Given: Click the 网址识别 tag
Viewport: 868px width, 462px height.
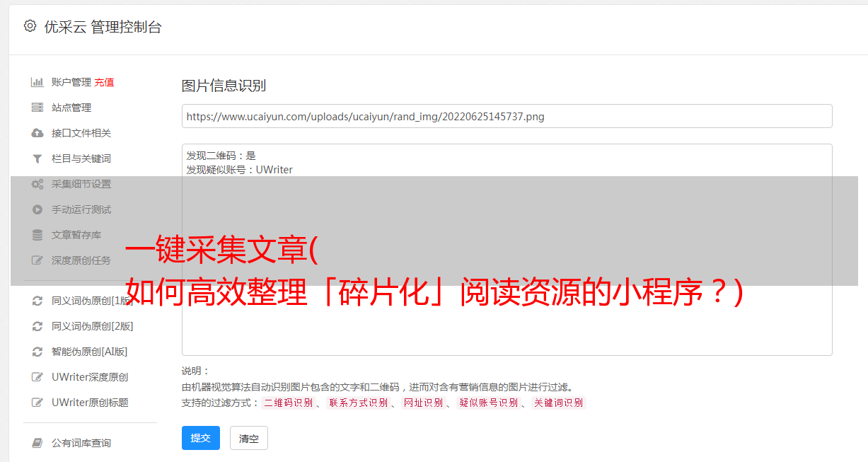Looking at the screenshot, I should click(423, 403).
